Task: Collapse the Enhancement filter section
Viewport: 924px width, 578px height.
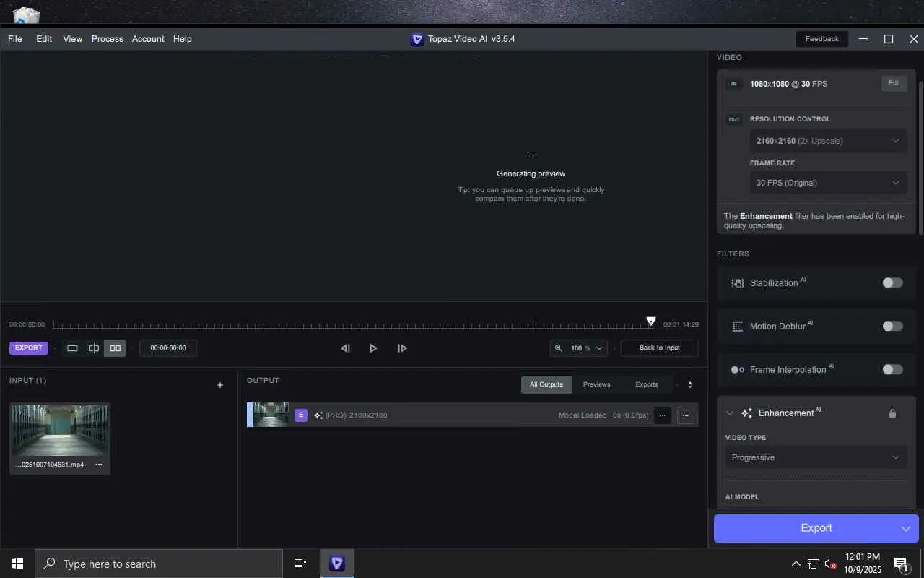Action: tap(730, 413)
